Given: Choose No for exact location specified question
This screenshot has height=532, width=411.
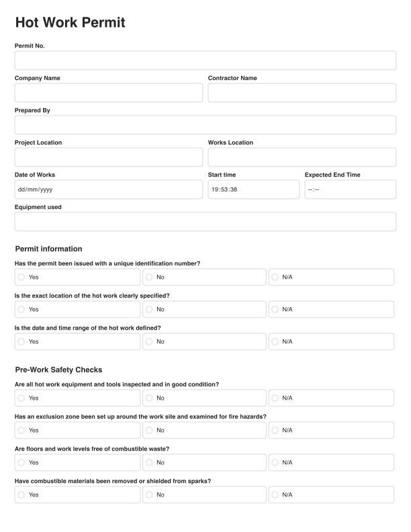Looking at the screenshot, I should pos(149,309).
